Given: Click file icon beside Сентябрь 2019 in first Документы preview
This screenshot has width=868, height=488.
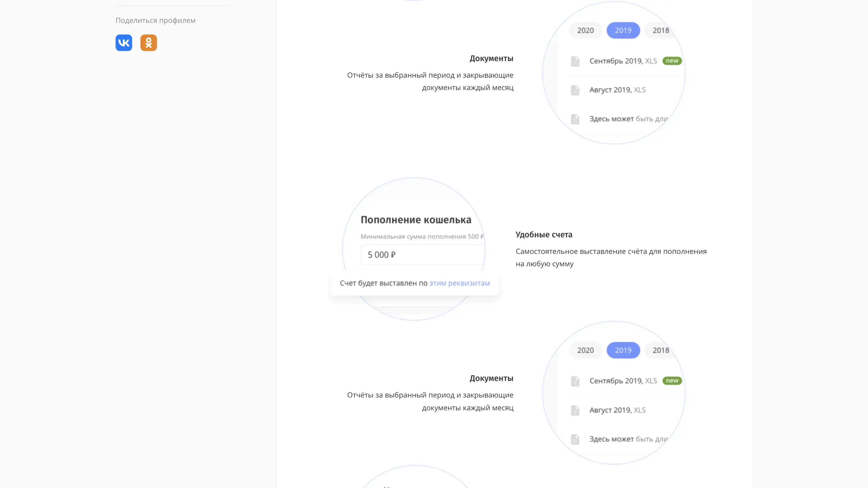Looking at the screenshot, I should [x=575, y=61].
